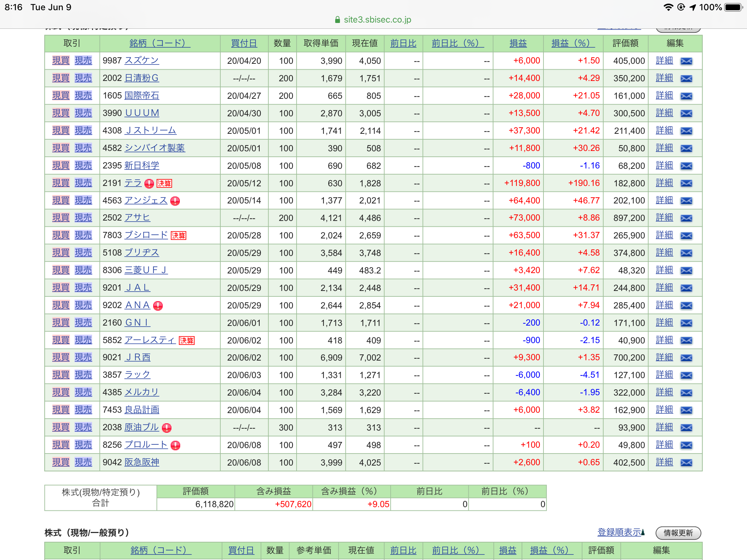Click 現買 for GNI row
This screenshot has height=560, width=747.
tap(61, 323)
